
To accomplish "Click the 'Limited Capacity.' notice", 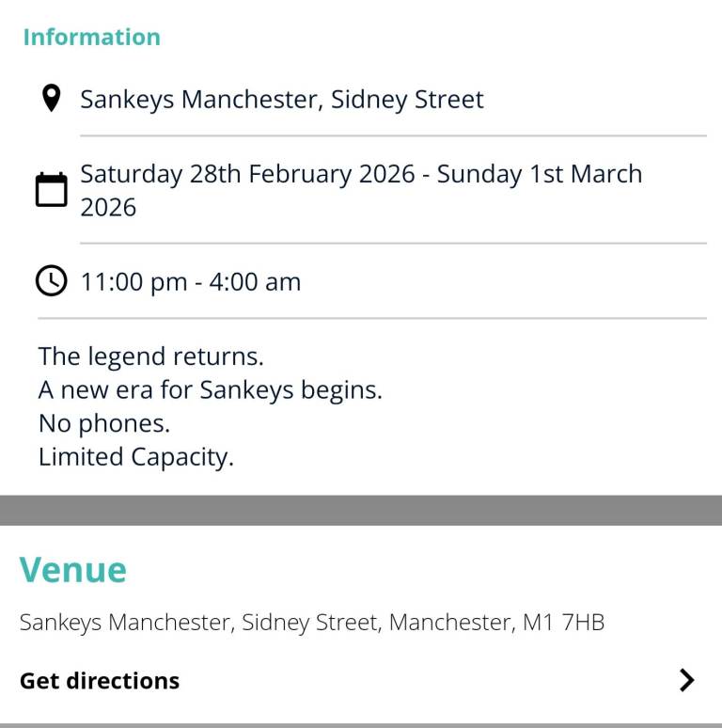I will coord(136,457).
